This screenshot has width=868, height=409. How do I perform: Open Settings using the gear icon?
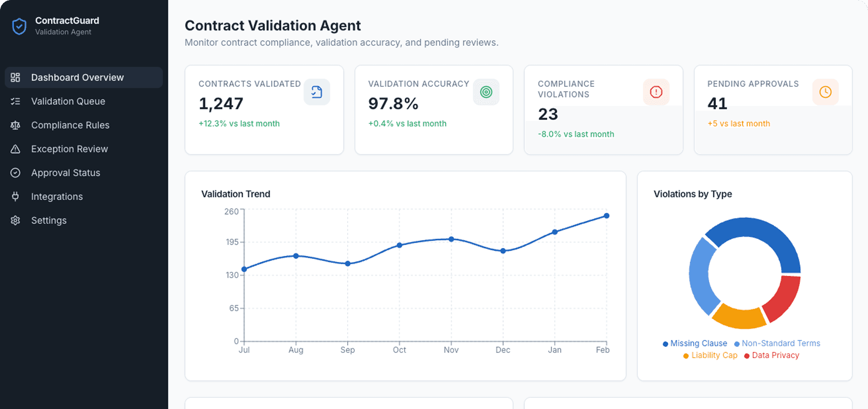(15, 220)
